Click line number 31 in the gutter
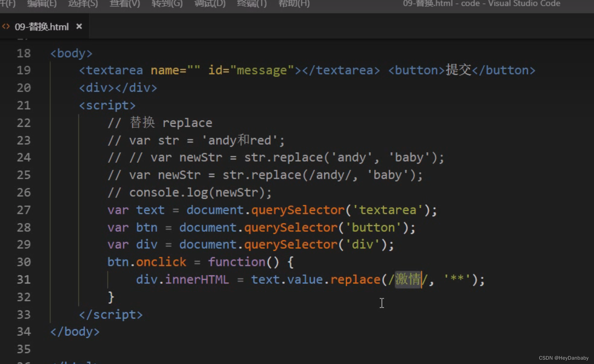The height and width of the screenshot is (364, 594). (24, 279)
